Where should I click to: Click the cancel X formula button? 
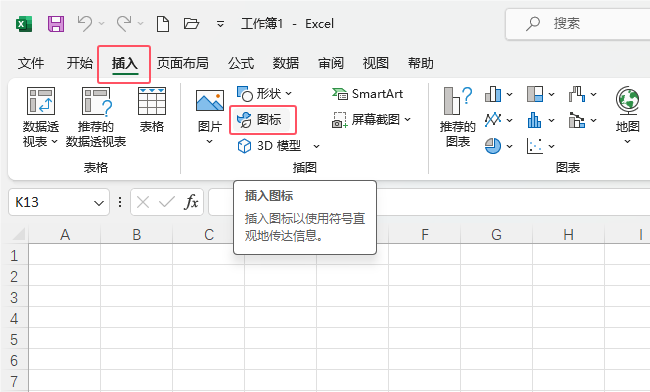[143, 202]
